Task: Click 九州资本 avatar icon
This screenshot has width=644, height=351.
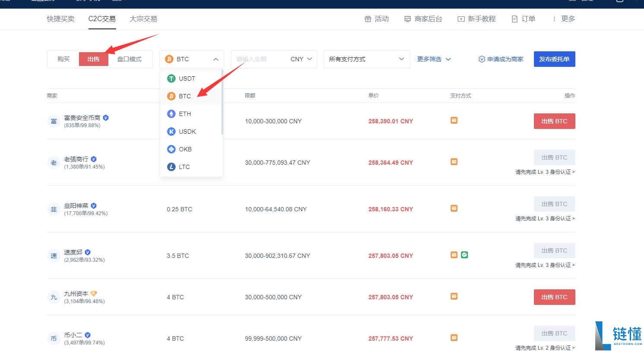Action: coord(54,297)
